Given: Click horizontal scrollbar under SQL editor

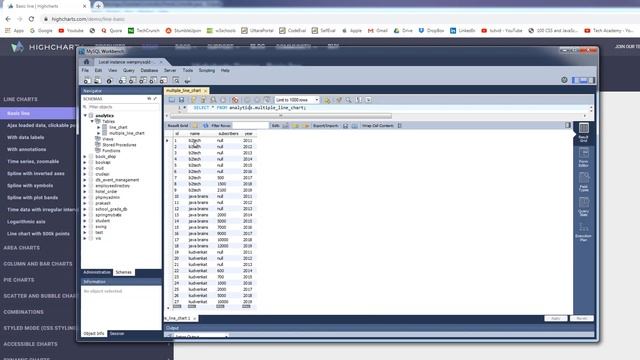Looking at the screenshot, I should [281, 116].
